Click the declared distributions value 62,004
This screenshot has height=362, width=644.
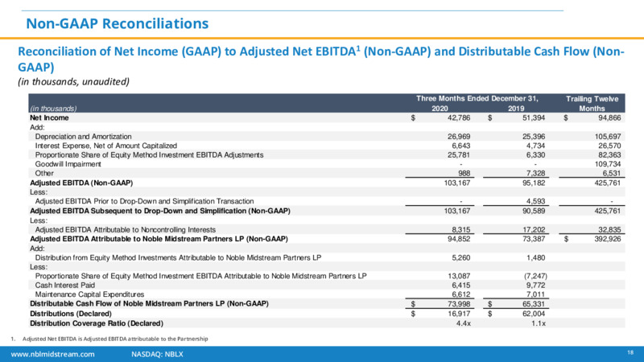tap(534, 314)
